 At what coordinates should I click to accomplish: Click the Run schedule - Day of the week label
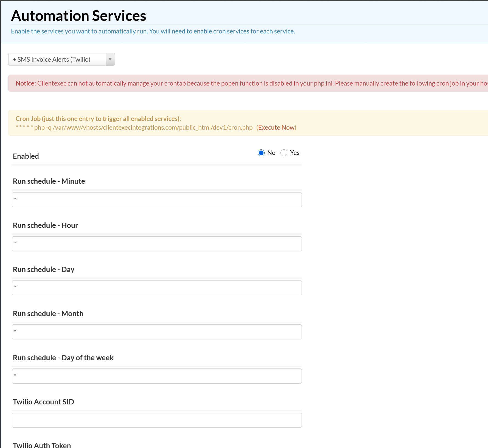pyautogui.click(x=63, y=358)
